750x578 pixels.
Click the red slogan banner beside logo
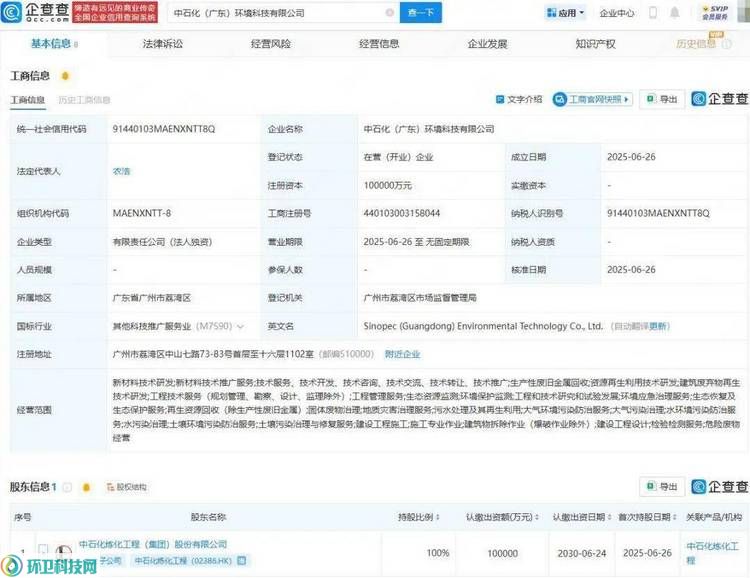(115, 12)
